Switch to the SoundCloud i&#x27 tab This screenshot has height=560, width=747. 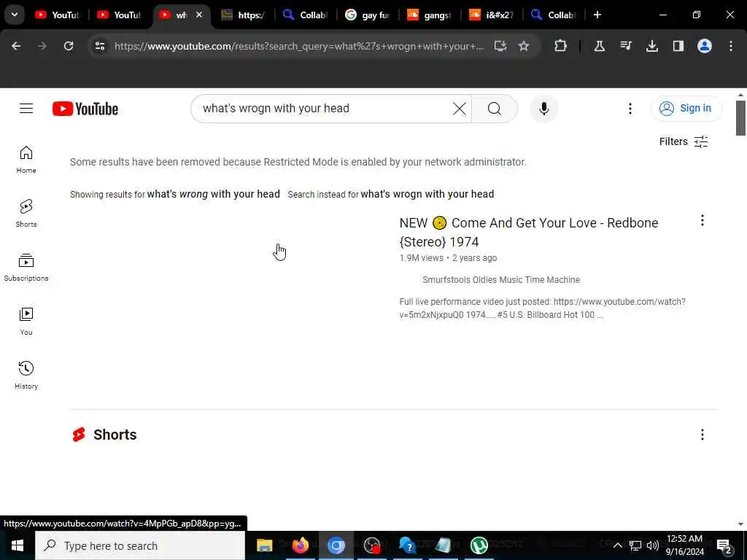coord(491,15)
